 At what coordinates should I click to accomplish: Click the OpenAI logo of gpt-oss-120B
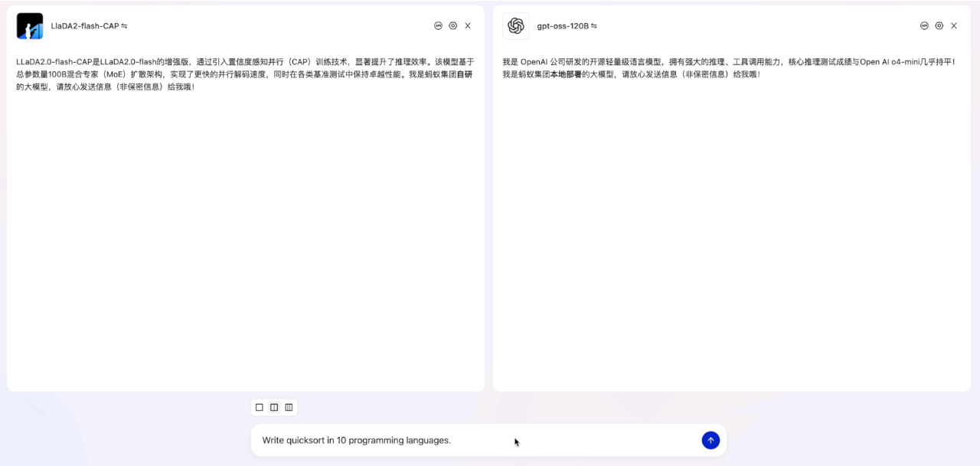point(516,26)
